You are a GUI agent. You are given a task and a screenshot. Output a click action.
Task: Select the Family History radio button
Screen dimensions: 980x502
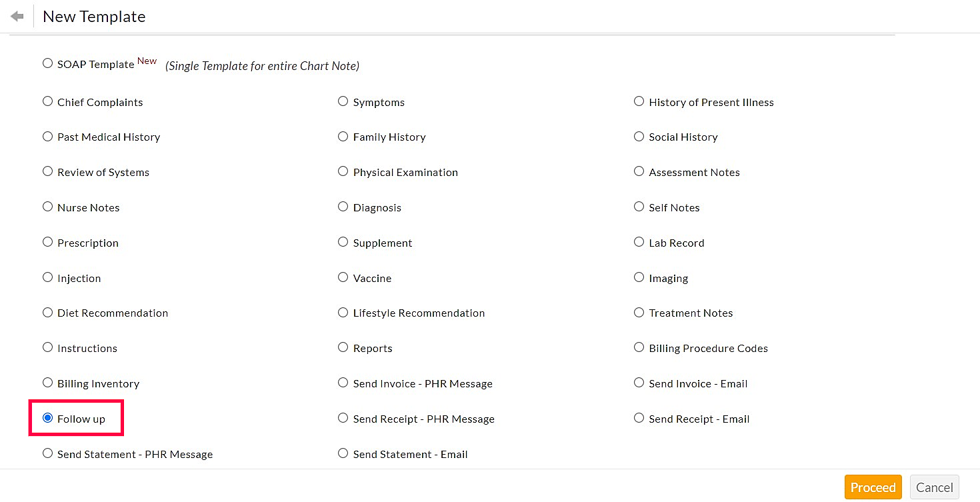[x=343, y=136]
